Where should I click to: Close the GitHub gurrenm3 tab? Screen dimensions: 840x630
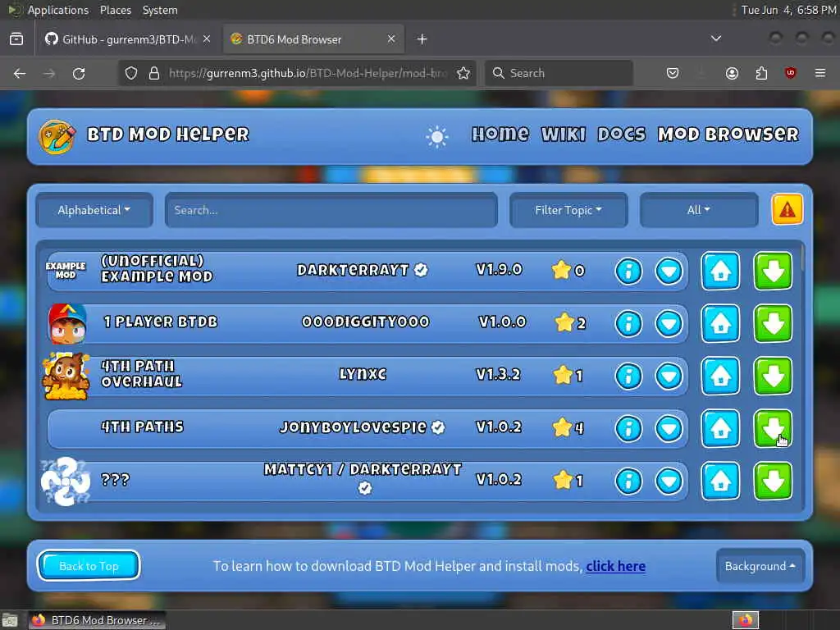[x=207, y=39]
